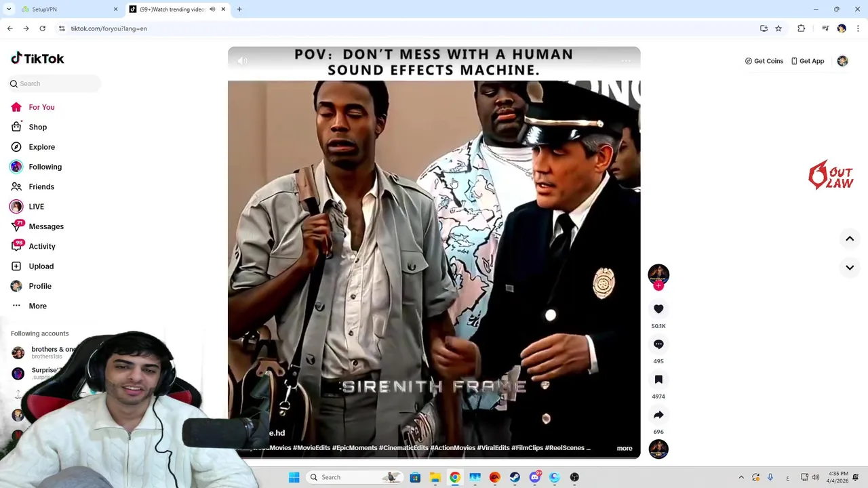Image resolution: width=868 pixels, height=488 pixels.
Task: Open your Profile from sidebar
Action: pos(40,286)
